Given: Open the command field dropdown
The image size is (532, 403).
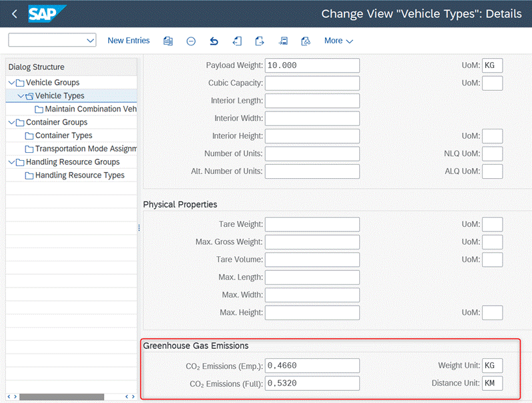Looking at the screenshot, I should (x=91, y=41).
